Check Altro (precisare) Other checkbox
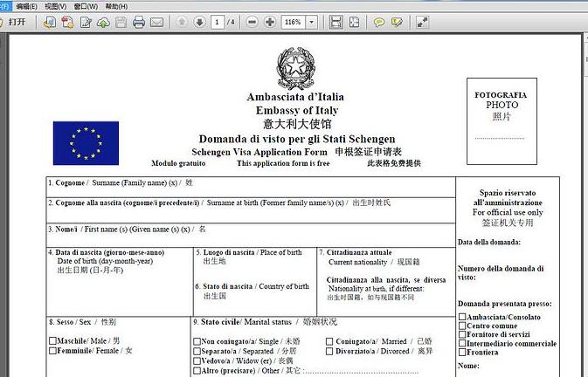Viewport: 588px width, 377px height. tap(197, 371)
